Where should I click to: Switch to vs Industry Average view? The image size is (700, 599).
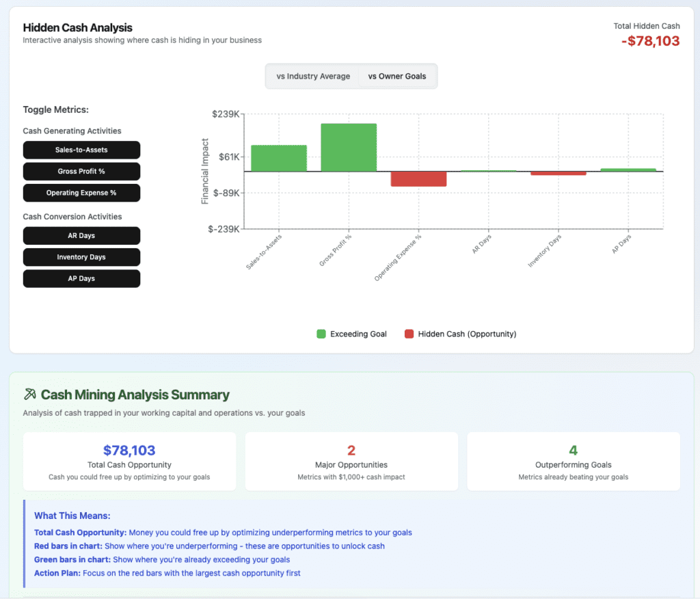point(312,77)
